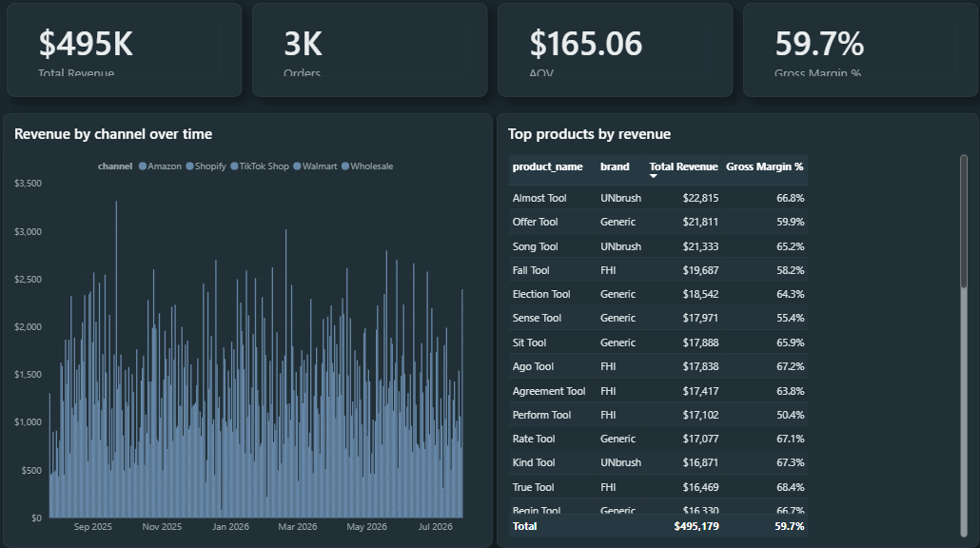Select the 'Rate Tool' product cell
This screenshot has height=548, width=980.
[x=534, y=439]
